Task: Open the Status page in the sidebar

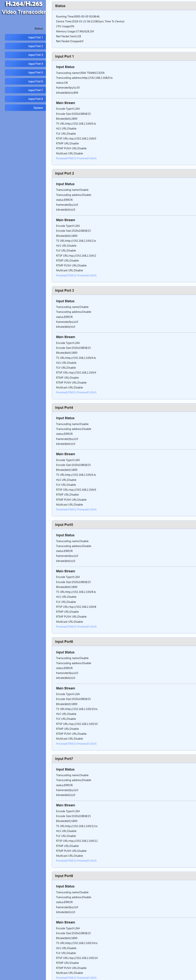Action: [x=38, y=29]
